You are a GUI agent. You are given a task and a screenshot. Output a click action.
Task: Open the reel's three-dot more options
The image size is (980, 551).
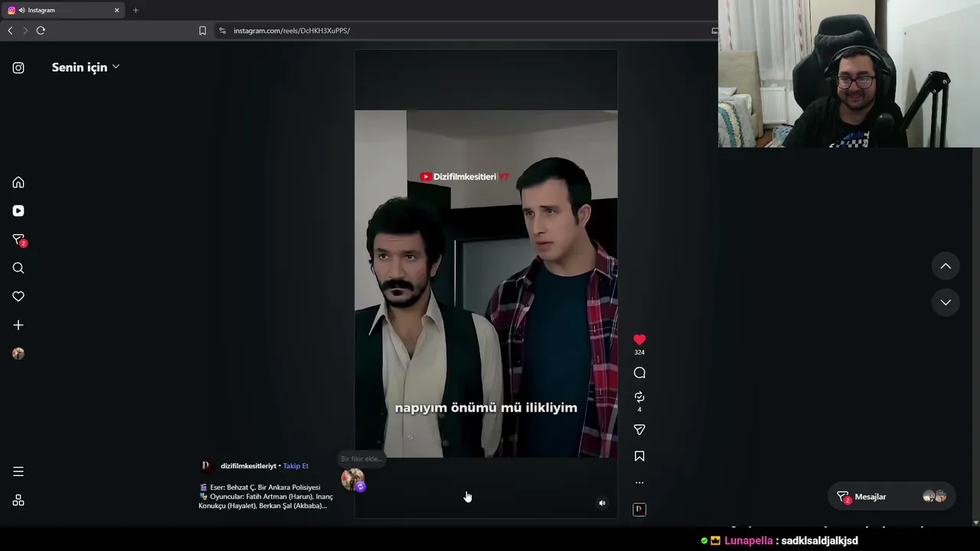point(639,482)
